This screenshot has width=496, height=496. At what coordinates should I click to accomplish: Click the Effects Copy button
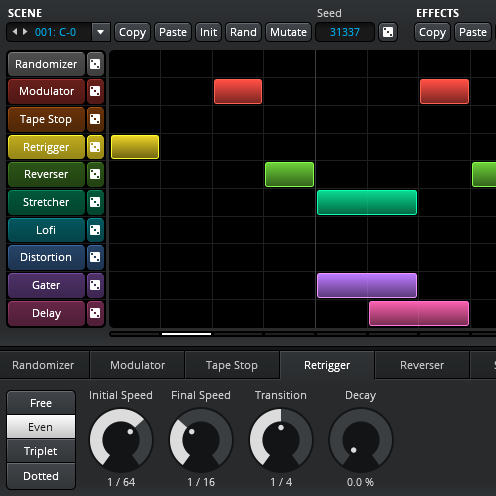[433, 32]
